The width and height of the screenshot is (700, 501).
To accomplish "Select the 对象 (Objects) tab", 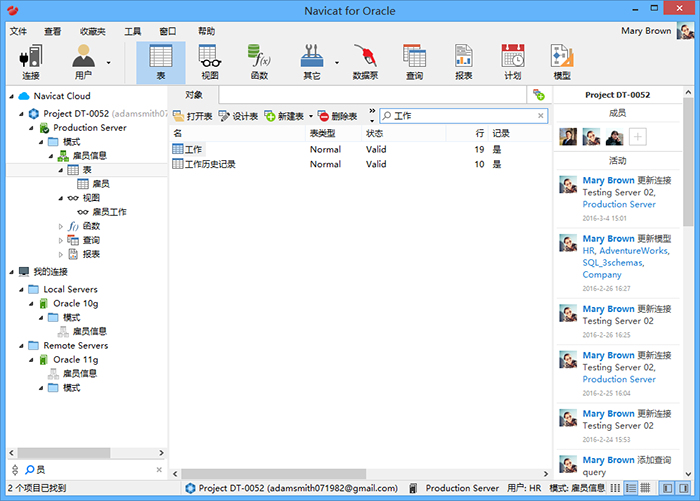I will click(196, 94).
